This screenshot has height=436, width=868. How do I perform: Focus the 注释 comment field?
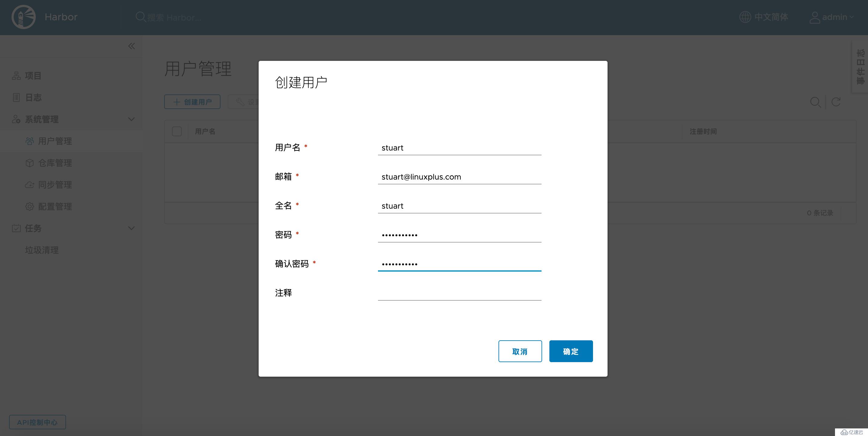click(x=460, y=293)
